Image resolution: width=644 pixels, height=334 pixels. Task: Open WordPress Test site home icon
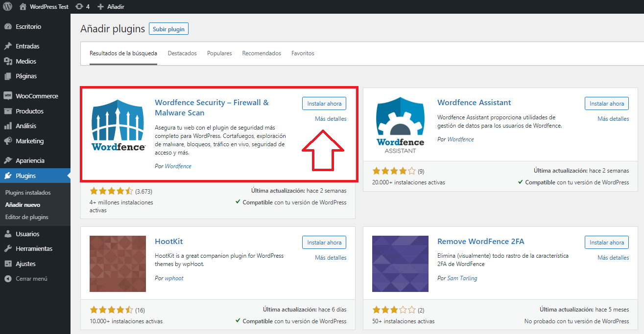click(23, 7)
